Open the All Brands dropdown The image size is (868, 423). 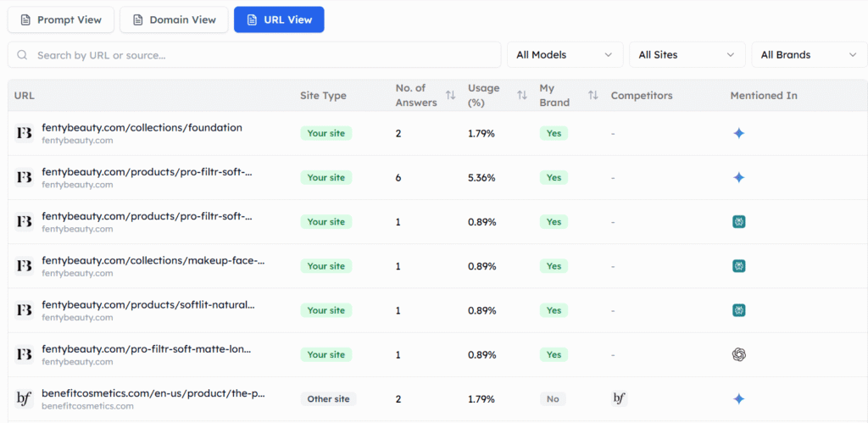coord(810,55)
